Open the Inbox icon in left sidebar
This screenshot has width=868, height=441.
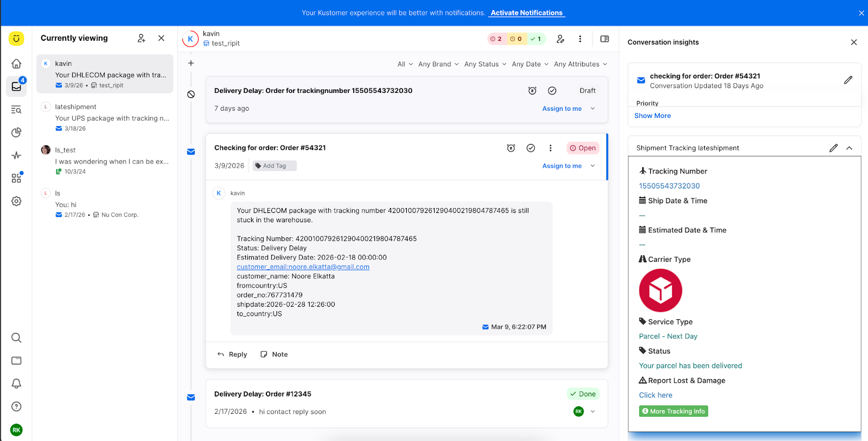16,87
